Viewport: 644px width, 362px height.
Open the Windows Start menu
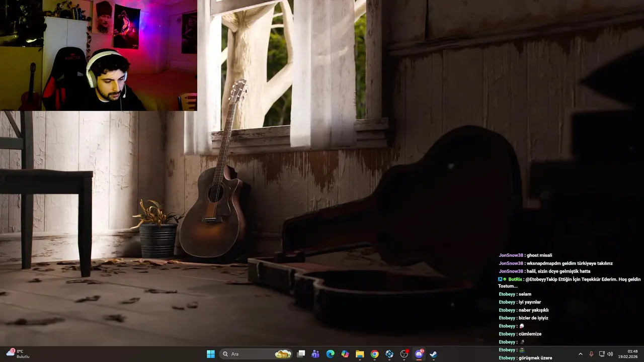(211, 354)
